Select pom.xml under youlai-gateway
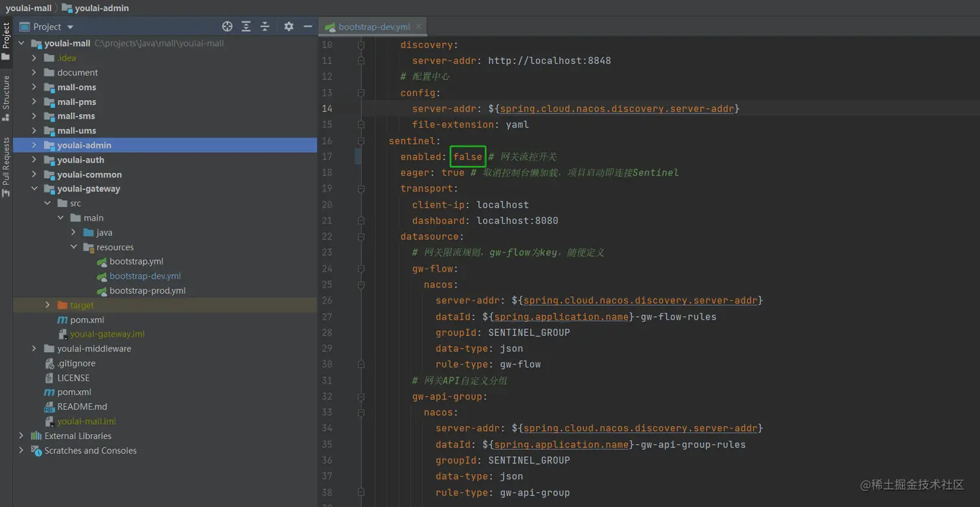This screenshot has height=507, width=980. [87, 320]
